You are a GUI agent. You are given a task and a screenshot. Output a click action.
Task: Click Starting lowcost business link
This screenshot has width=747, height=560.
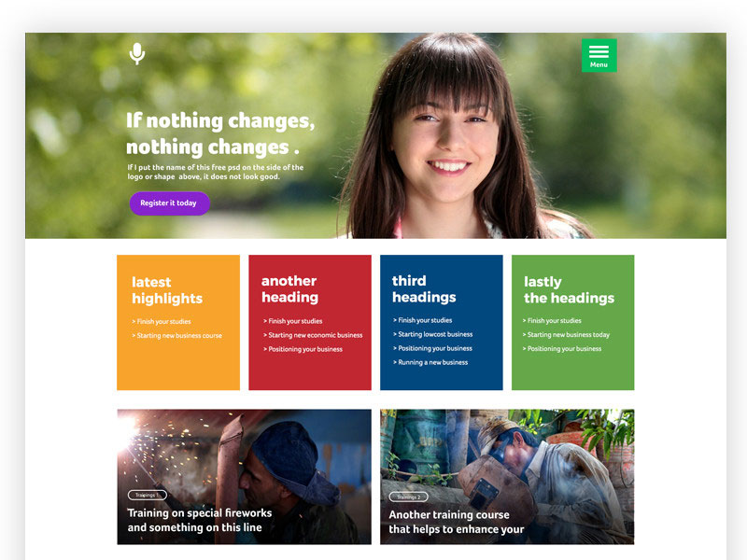pos(433,334)
